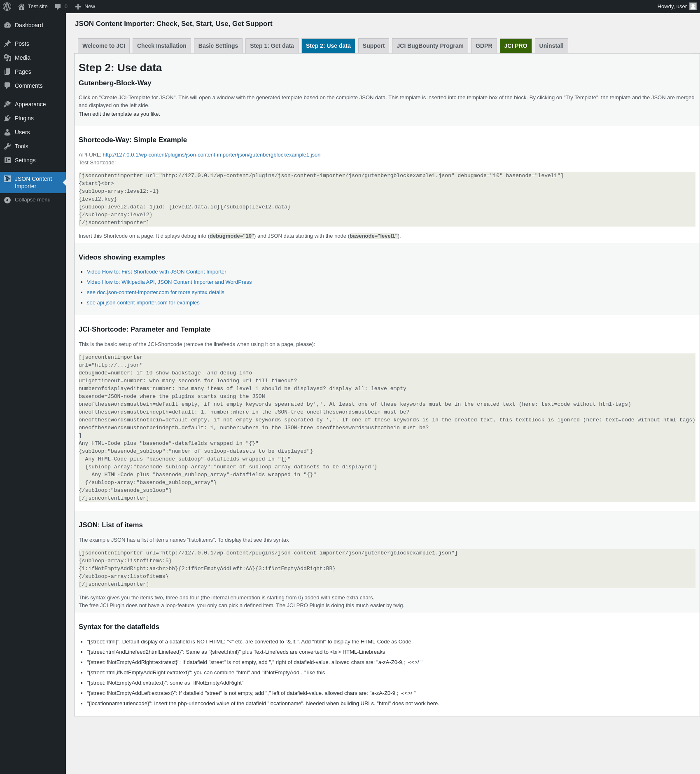Open the Media icon in sidebar

7,58
